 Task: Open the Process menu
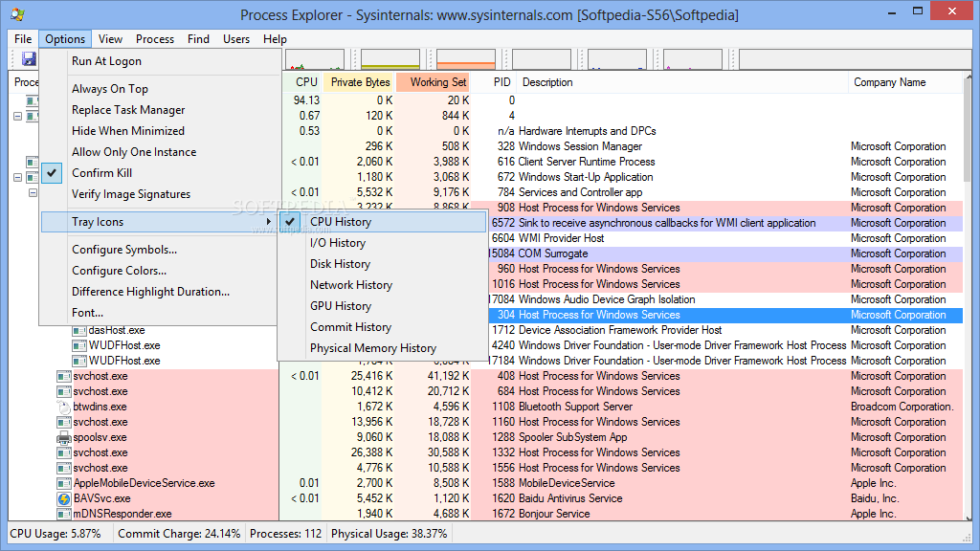click(155, 38)
